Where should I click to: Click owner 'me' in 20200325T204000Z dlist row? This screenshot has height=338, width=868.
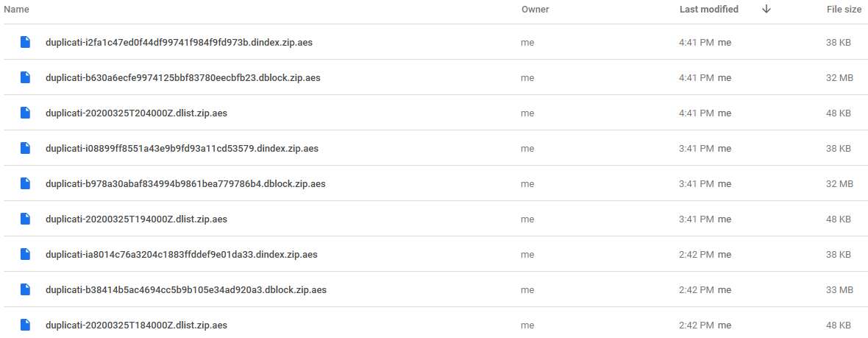point(527,113)
